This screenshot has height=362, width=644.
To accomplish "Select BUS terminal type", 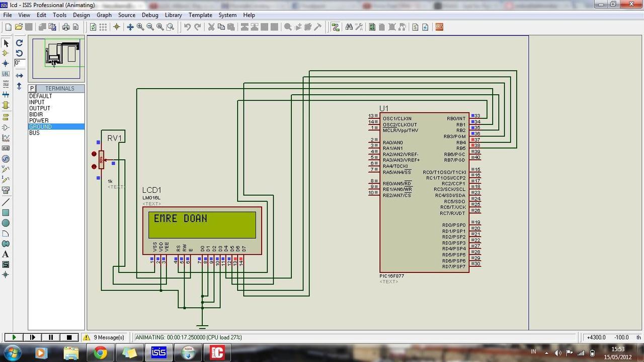I will click(x=34, y=132).
